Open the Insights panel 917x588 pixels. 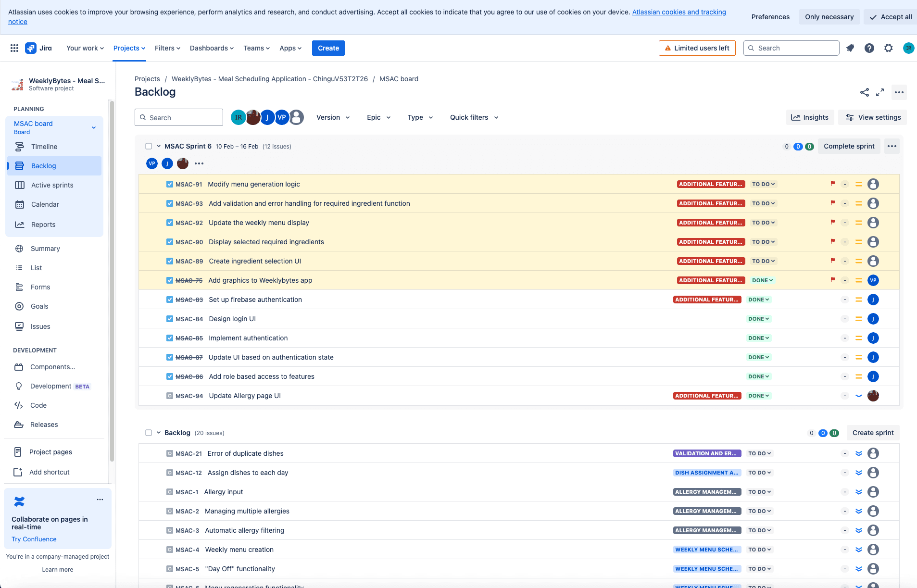810,117
